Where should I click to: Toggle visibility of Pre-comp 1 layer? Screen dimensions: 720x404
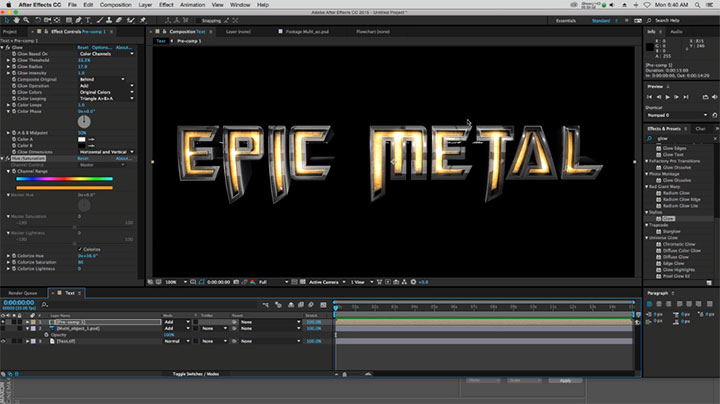[x=3, y=322]
